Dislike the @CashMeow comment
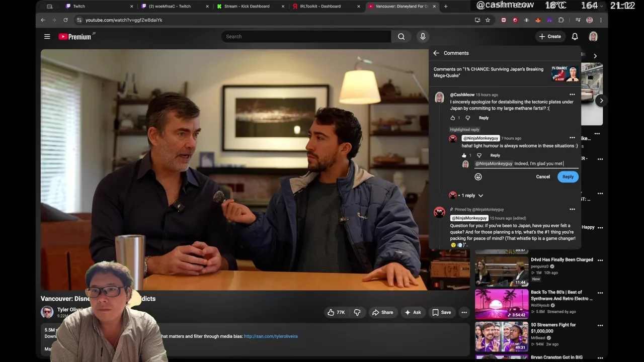The width and height of the screenshot is (644, 362). point(467,118)
